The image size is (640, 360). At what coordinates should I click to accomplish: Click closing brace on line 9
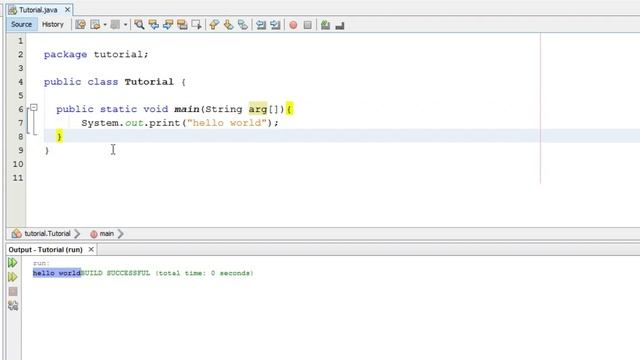[x=47, y=151]
